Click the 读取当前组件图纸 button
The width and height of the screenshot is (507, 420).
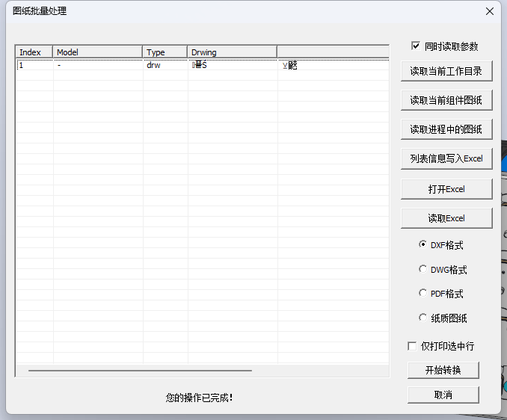pos(446,100)
